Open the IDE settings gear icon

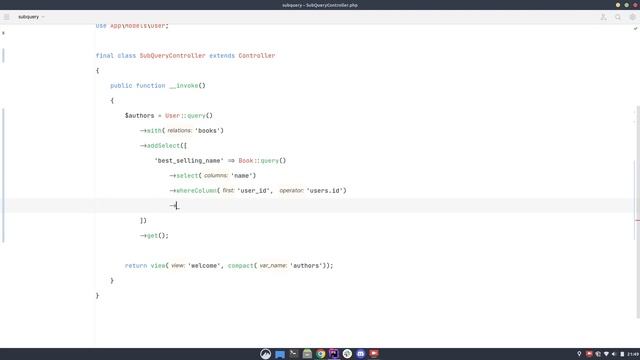633,17
